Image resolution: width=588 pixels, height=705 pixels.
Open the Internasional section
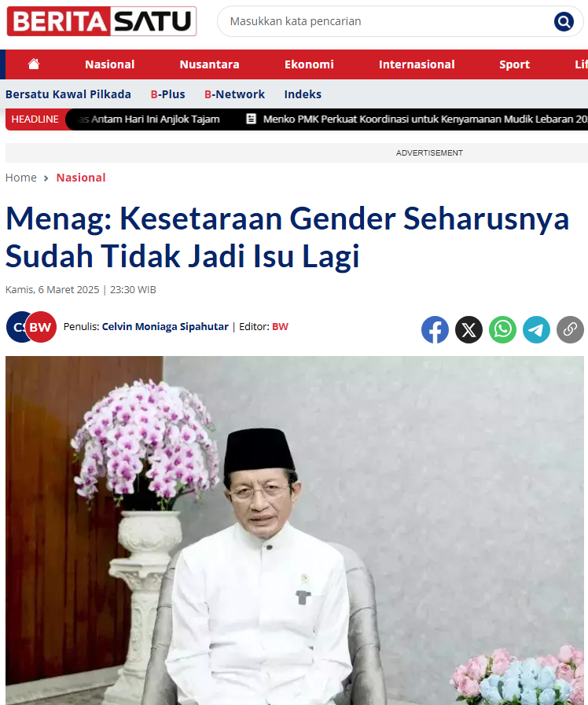417,64
